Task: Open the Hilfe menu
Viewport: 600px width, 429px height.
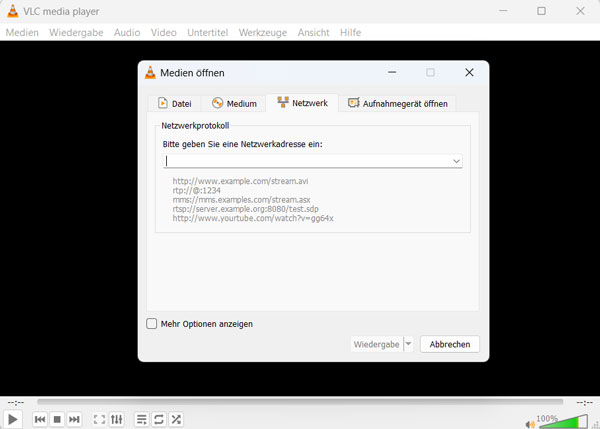Action: (351, 33)
